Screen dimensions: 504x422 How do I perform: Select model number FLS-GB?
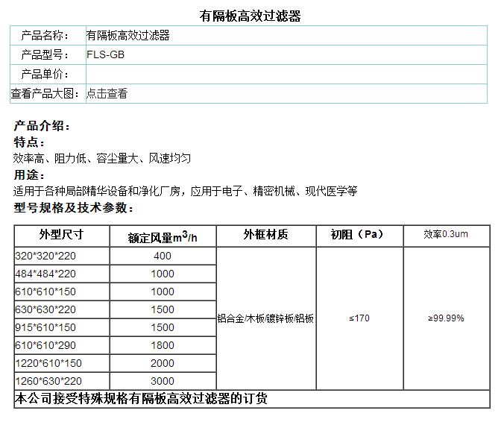pyautogui.click(x=105, y=54)
